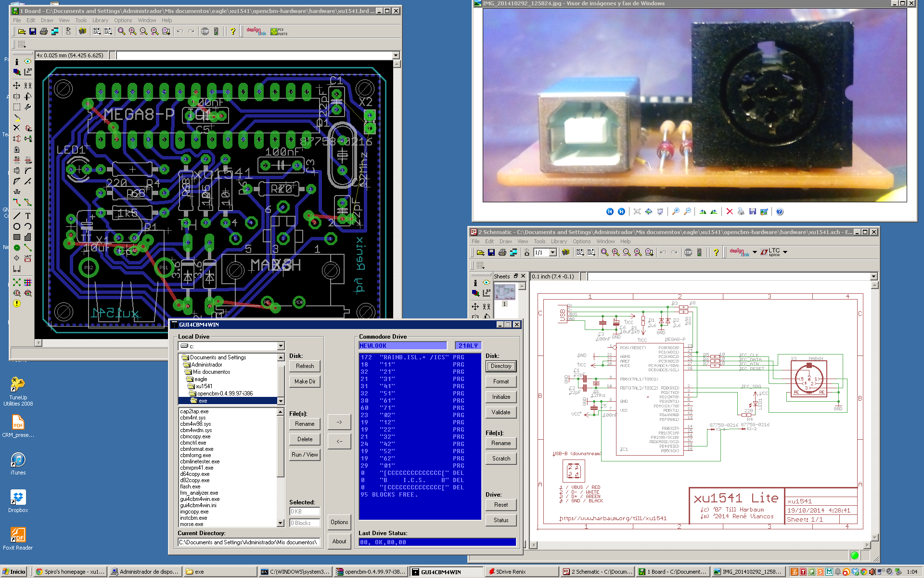Open the Tools menu in Schematic window
Image resolution: width=924 pixels, height=578 pixels.
point(539,241)
